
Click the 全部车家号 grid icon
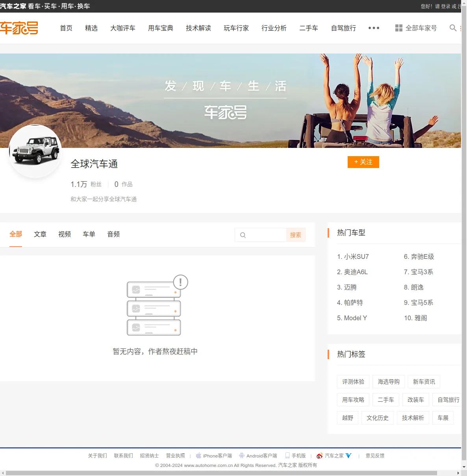(x=399, y=28)
